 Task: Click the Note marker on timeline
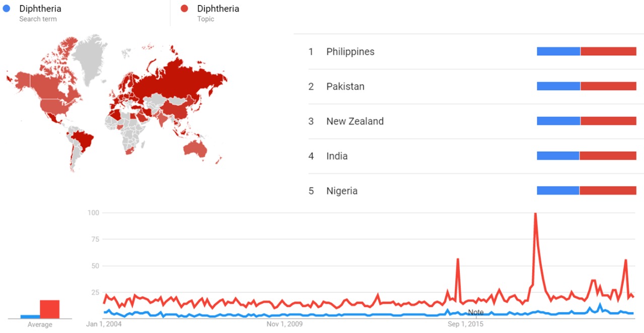[x=475, y=312]
